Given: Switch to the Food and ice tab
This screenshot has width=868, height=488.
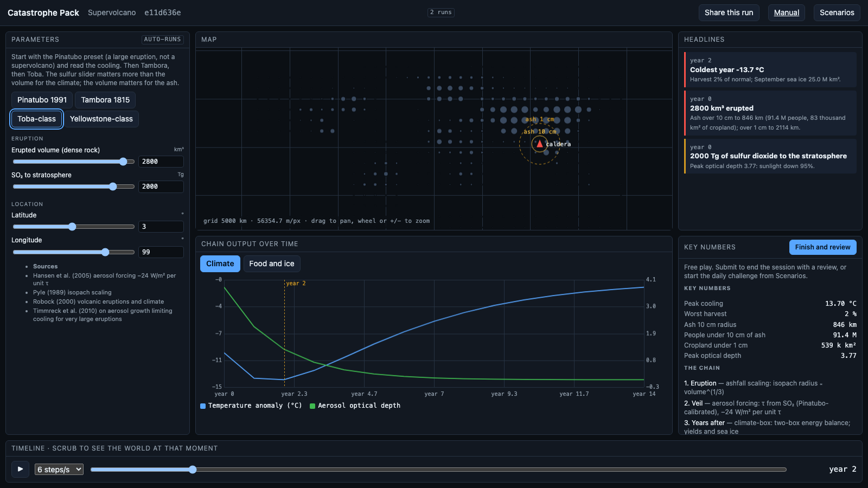Looking at the screenshot, I should click(272, 264).
